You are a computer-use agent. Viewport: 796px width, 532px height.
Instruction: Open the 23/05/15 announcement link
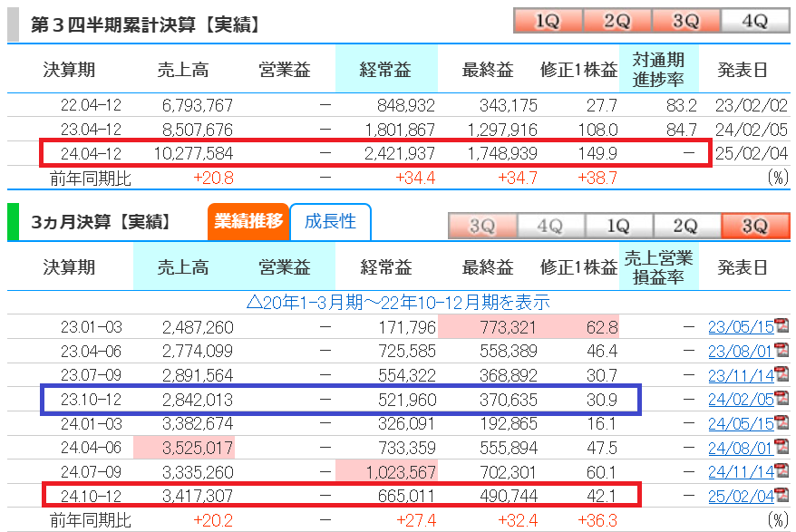coord(741,327)
